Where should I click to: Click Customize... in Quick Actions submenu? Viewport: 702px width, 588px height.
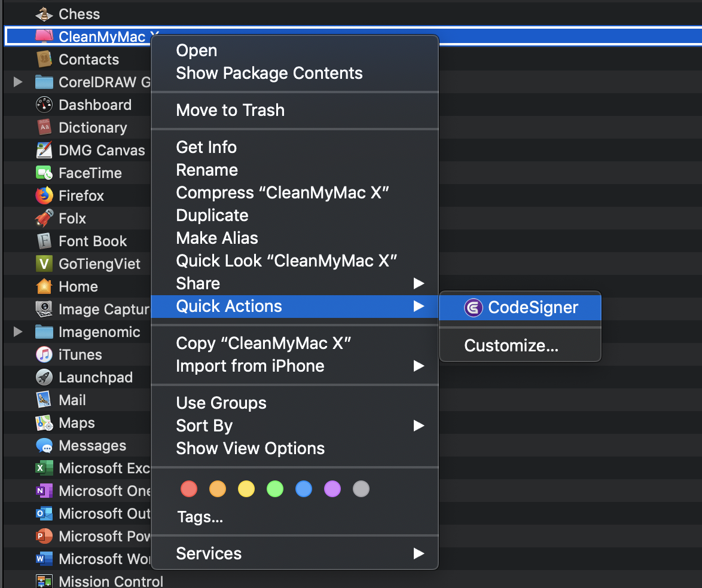[511, 345]
